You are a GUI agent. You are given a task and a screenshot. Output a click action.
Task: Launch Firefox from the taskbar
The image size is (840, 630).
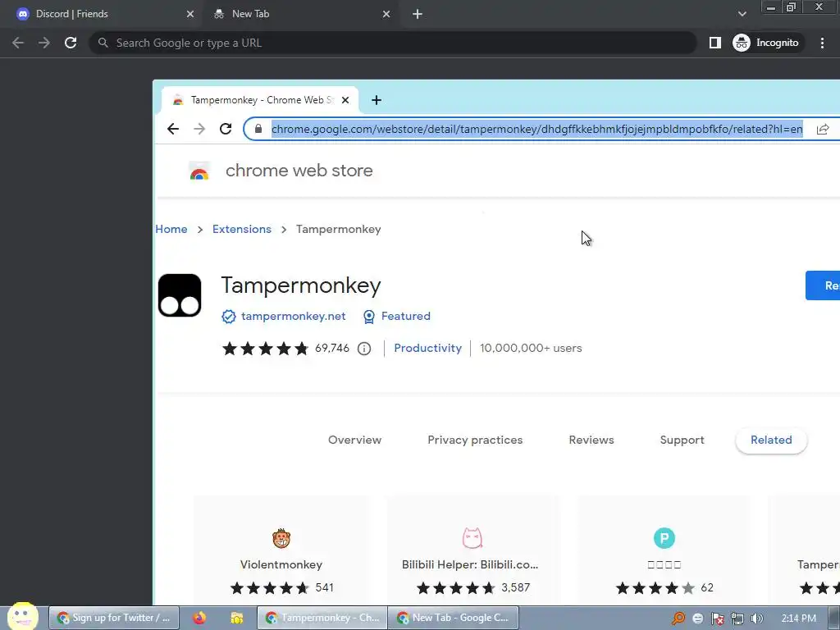[199, 618]
